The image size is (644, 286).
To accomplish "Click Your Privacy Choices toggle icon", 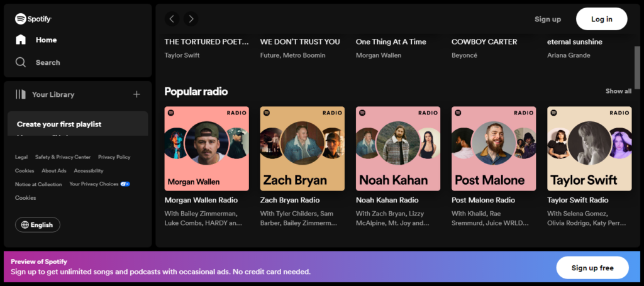I will 125,184.
